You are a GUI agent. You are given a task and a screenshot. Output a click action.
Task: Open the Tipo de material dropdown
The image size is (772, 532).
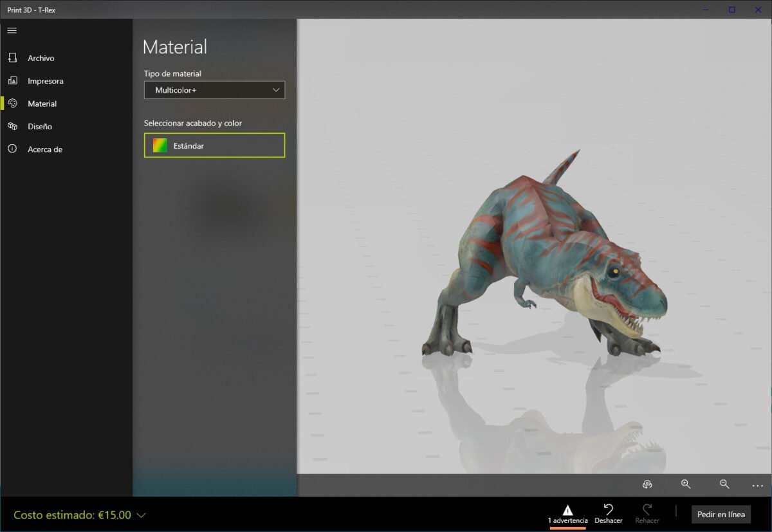click(214, 90)
